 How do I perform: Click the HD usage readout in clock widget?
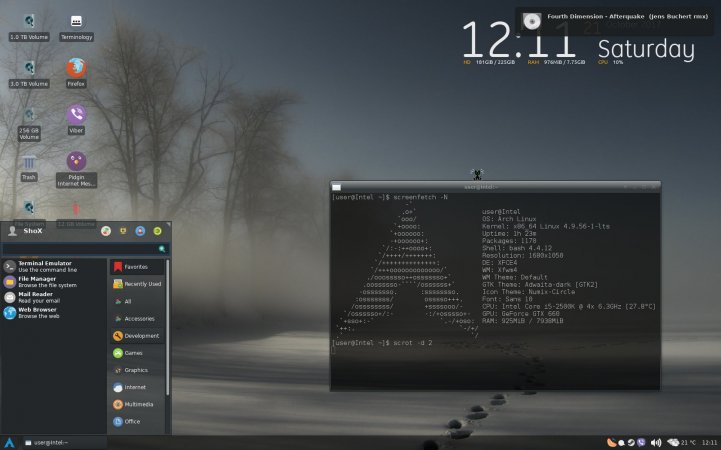489,62
